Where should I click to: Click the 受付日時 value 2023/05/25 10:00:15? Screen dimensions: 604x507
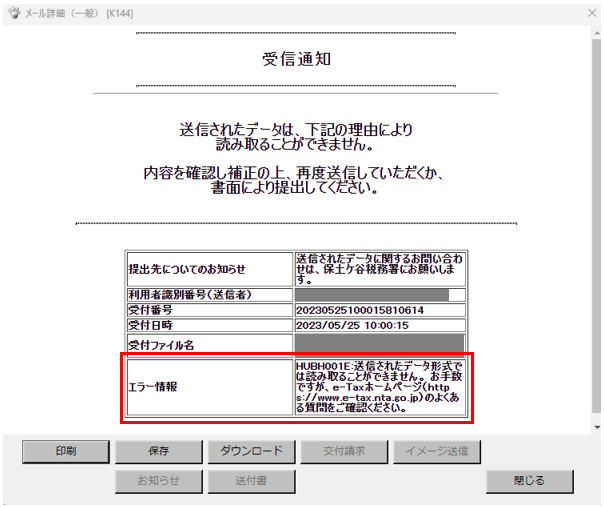click(352, 325)
